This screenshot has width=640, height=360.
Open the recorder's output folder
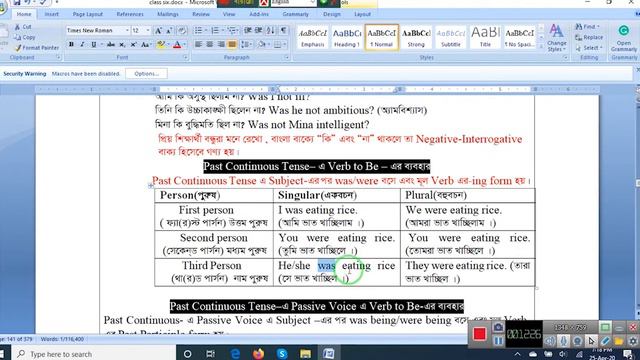(x=619, y=340)
